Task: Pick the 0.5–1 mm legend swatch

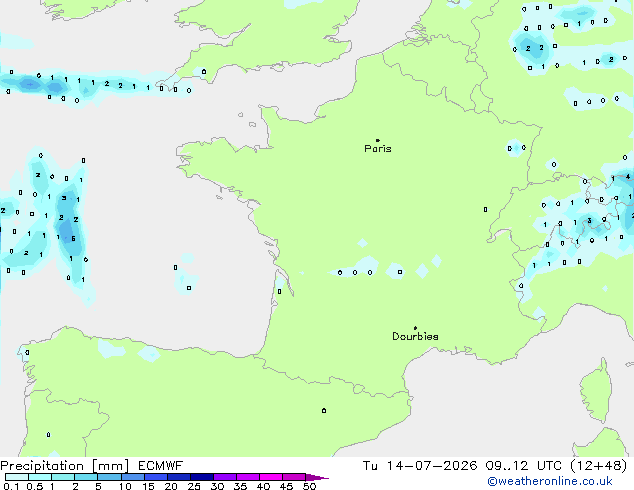Action: [40, 477]
